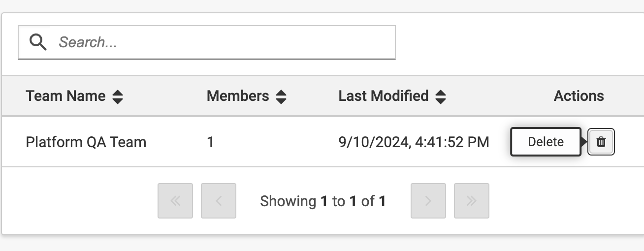Toggle the sort arrows beside Members
This screenshot has width=644, height=251.
point(281,96)
